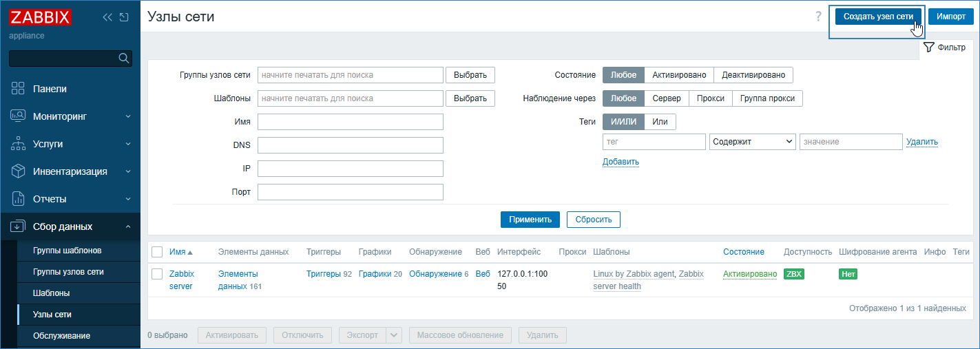Collapse the sidebar with double-chevron icon
Screen dimensions: 980x349
[107, 17]
